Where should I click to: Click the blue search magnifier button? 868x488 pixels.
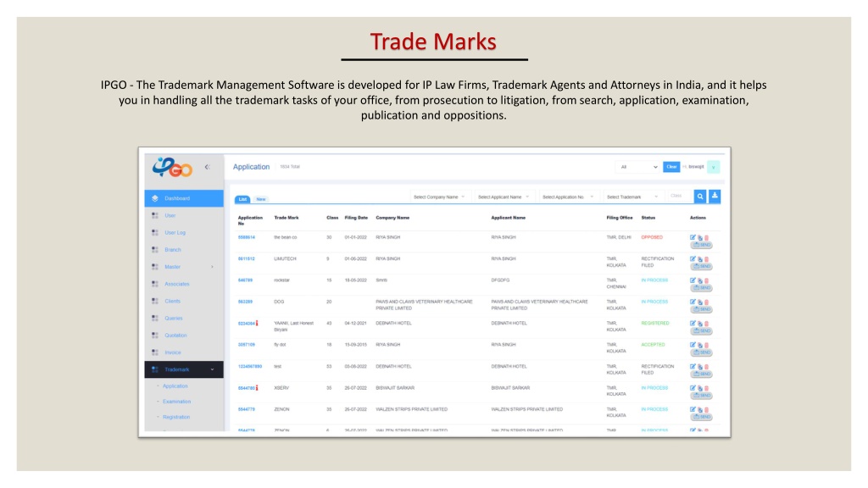[x=699, y=197]
